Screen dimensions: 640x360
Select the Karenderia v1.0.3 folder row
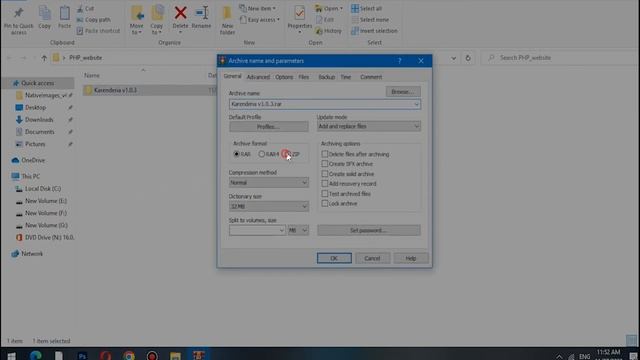(149, 90)
